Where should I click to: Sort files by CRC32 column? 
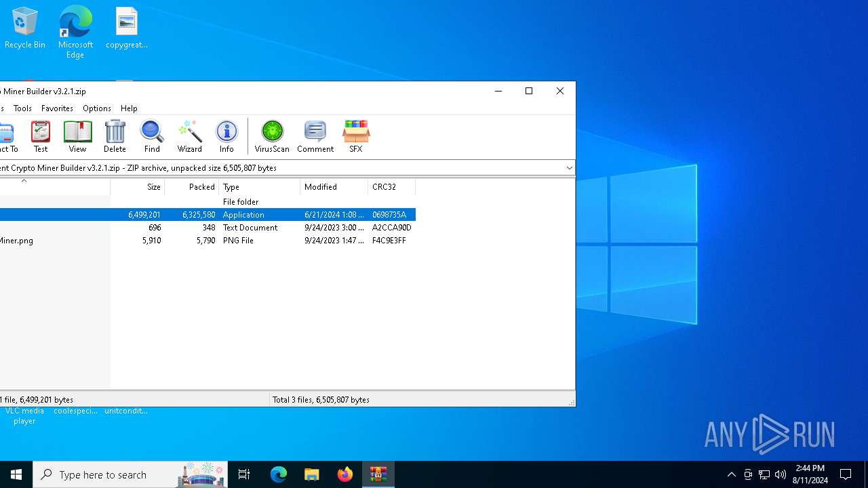pos(392,187)
